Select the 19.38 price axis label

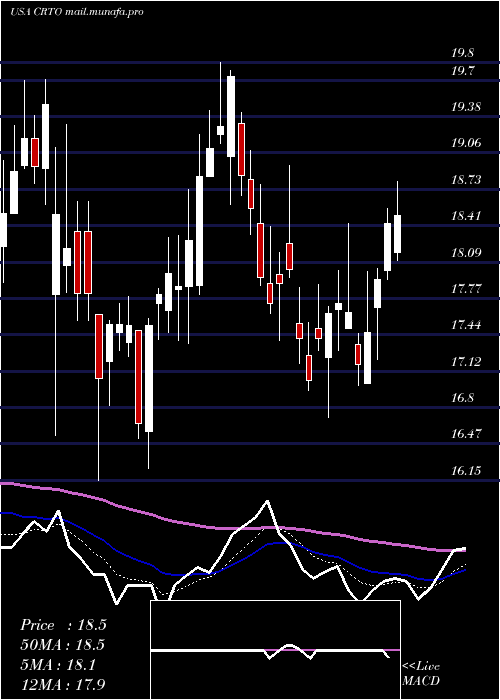click(x=466, y=107)
